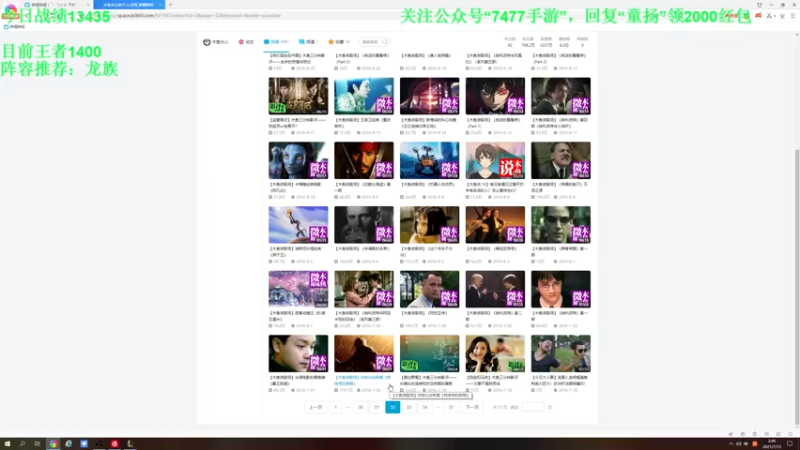Screen dimensions: 800x450
Task: Open the Windows notification center icon
Action: (790, 444)
